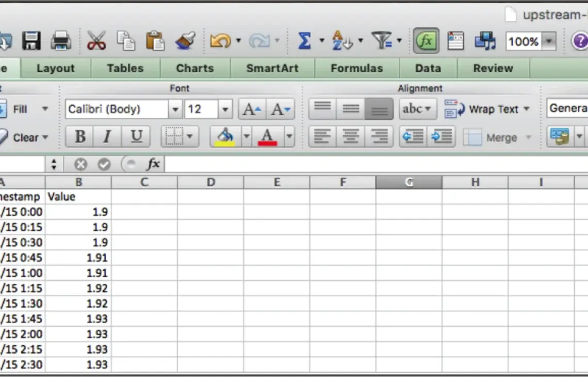Toggle the formula bar fx button

[x=427, y=41]
